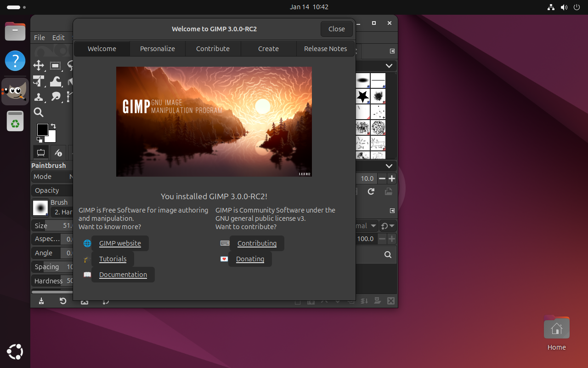The width and height of the screenshot is (588, 368).
Task: Adjust the Opacity slider in tool options
Action: tap(52, 190)
